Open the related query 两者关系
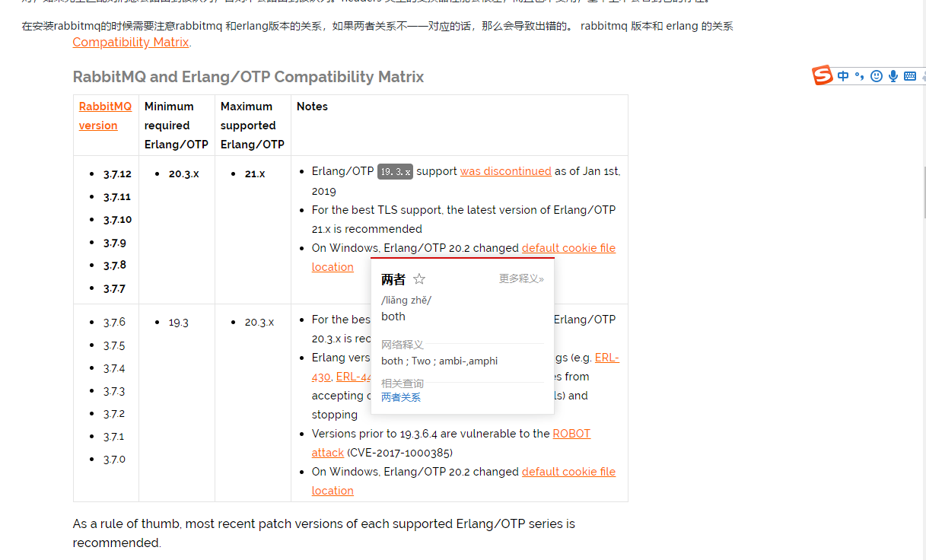926x560 pixels. click(x=401, y=396)
